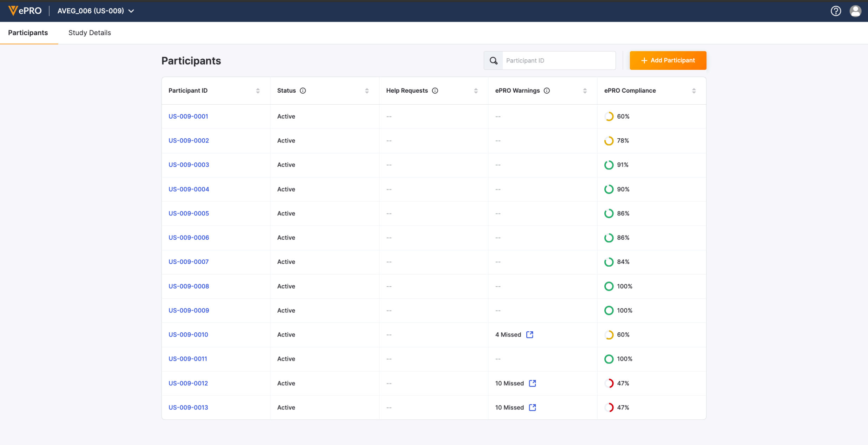This screenshot has height=445, width=868.
Task: Click the Veeva ePRO logo
Action: click(x=25, y=11)
